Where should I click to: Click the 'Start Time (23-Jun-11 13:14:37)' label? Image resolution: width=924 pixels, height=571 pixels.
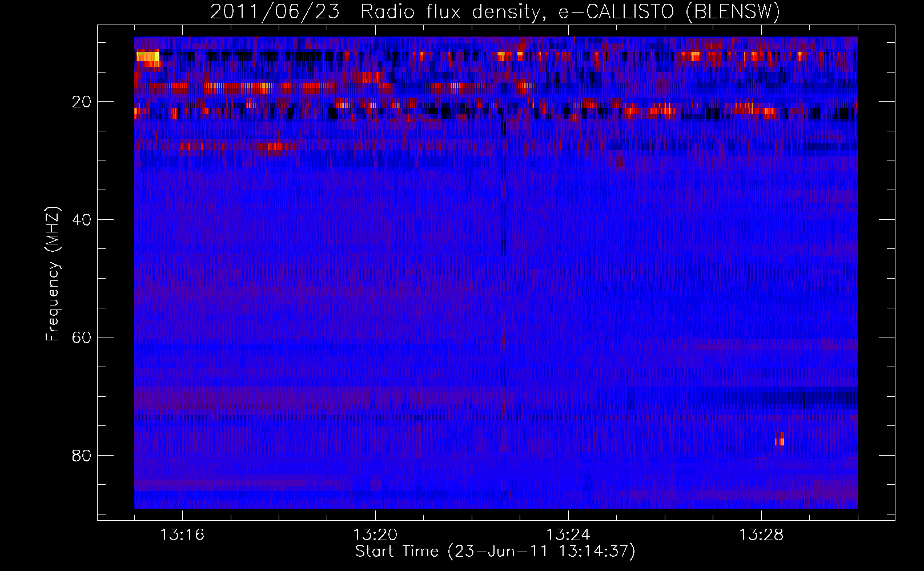495,552
